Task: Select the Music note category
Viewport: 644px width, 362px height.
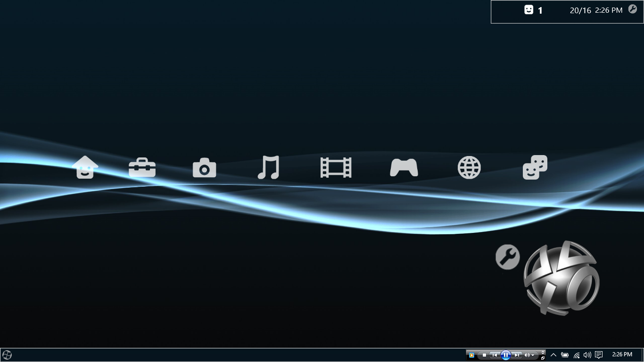Action: pos(268,167)
